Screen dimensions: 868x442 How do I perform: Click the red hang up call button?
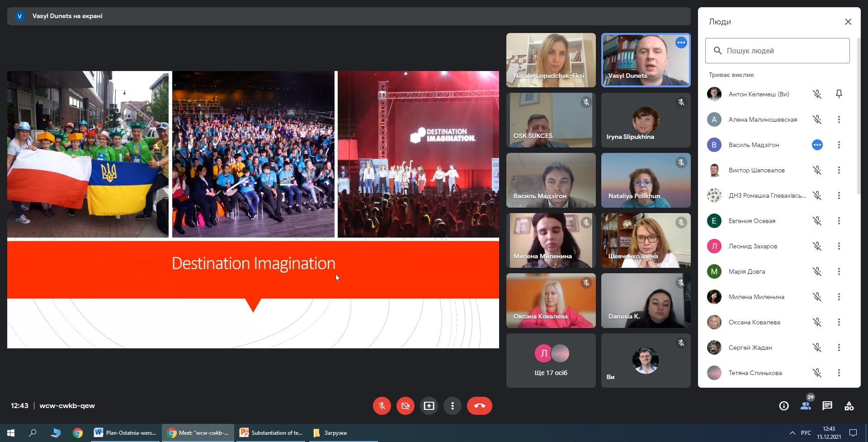pyautogui.click(x=480, y=406)
